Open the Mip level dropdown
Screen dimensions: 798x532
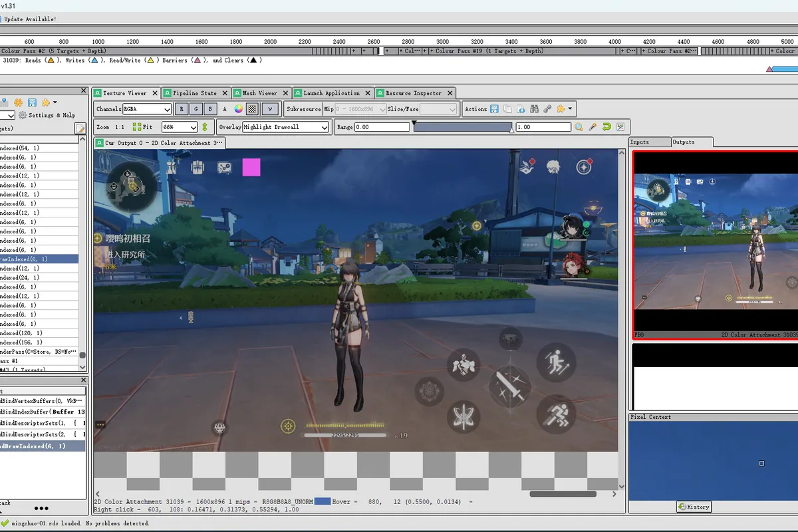[x=359, y=109]
